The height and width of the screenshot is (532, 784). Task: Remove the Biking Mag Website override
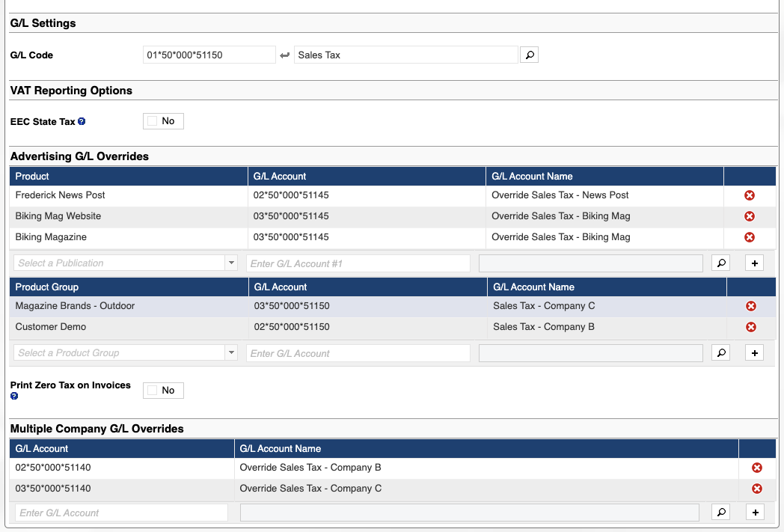tap(749, 216)
